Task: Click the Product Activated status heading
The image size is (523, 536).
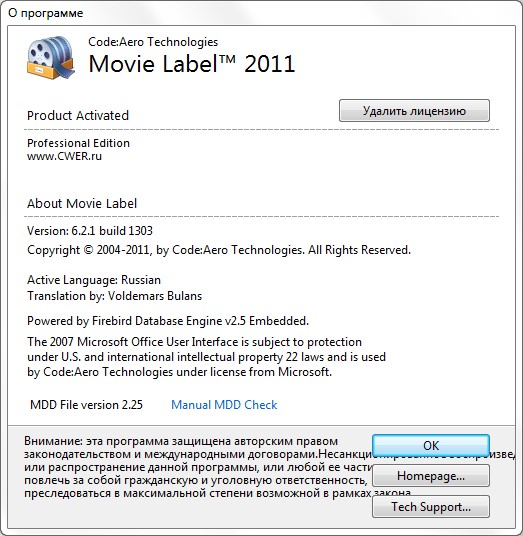Action: point(78,116)
